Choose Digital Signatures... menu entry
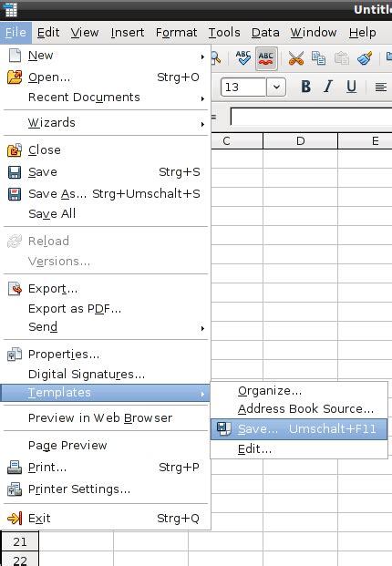Image resolution: width=392 pixels, height=566 pixels. 87,375
